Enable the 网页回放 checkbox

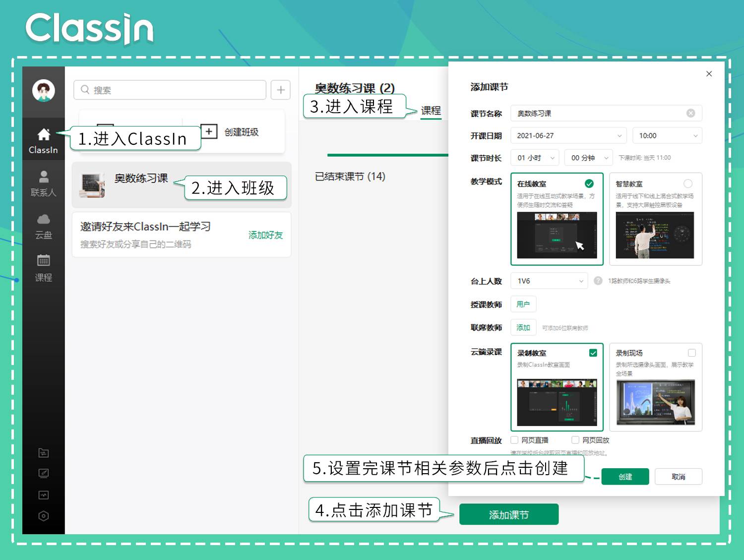[x=575, y=440]
